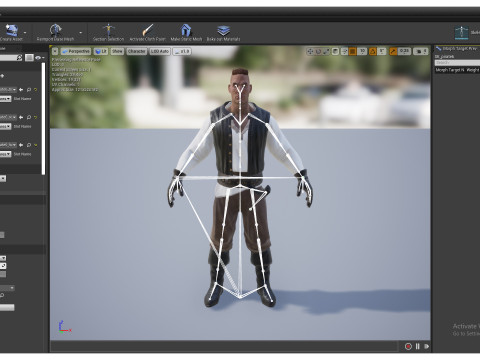Image resolution: width=480 pixels, height=360 pixels.
Task: Toggle surface snapping in viewport toolbar
Action: [344, 51]
